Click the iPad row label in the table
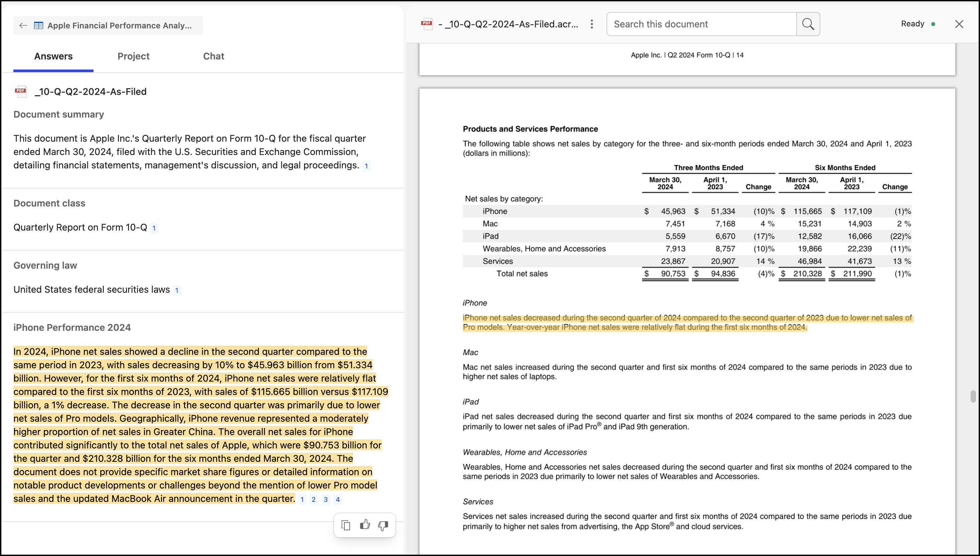This screenshot has height=556, width=980. pyautogui.click(x=491, y=236)
